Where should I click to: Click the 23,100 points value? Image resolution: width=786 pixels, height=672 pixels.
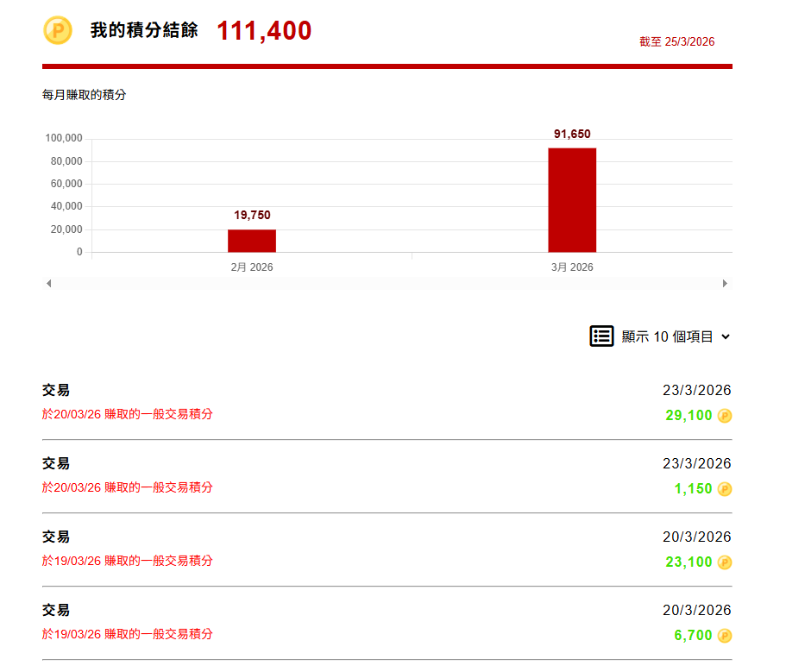point(689,562)
